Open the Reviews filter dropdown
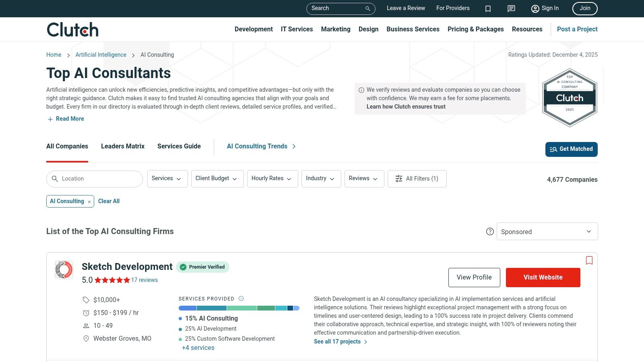The image size is (644, 362). tap(364, 179)
